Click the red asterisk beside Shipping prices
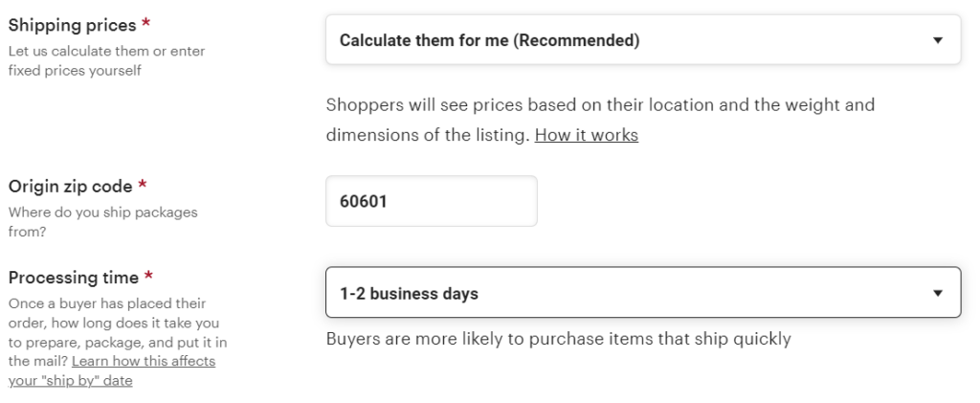The height and width of the screenshot is (403, 980). pyautogui.click(x=145, y=25)
